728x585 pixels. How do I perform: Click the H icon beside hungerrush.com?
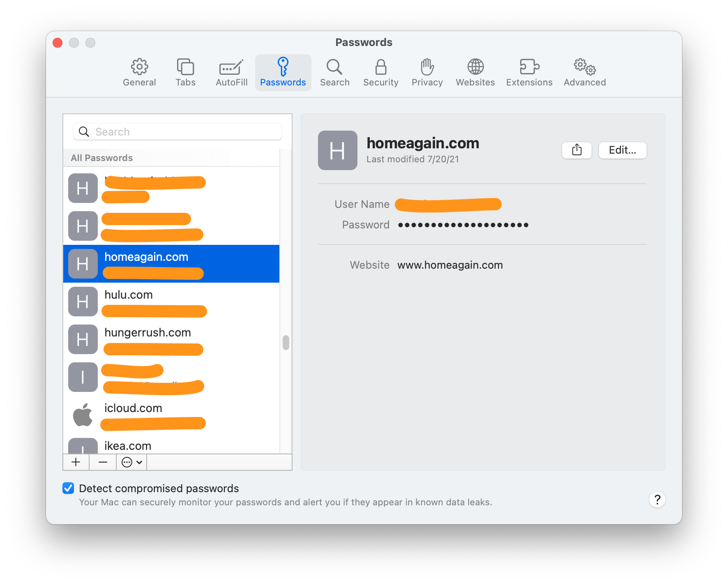tap(83, 339)
